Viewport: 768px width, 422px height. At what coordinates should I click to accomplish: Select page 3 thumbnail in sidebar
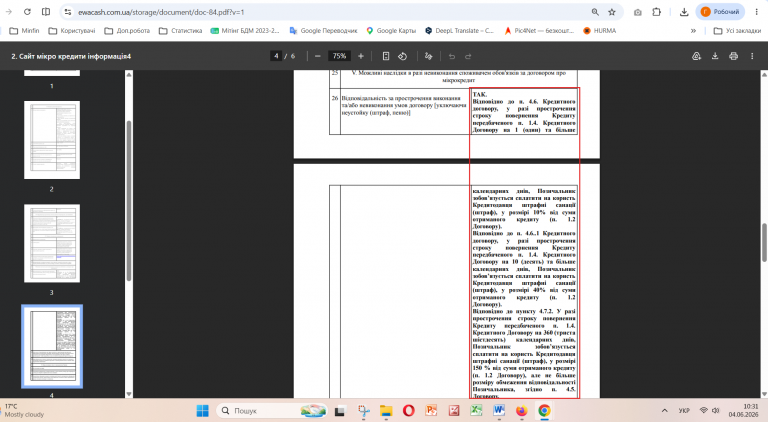click(52, 243)
